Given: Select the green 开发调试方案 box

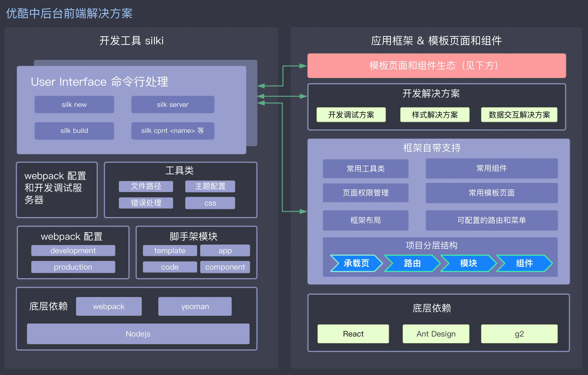Looking at the screenshot, I should 351,115.
